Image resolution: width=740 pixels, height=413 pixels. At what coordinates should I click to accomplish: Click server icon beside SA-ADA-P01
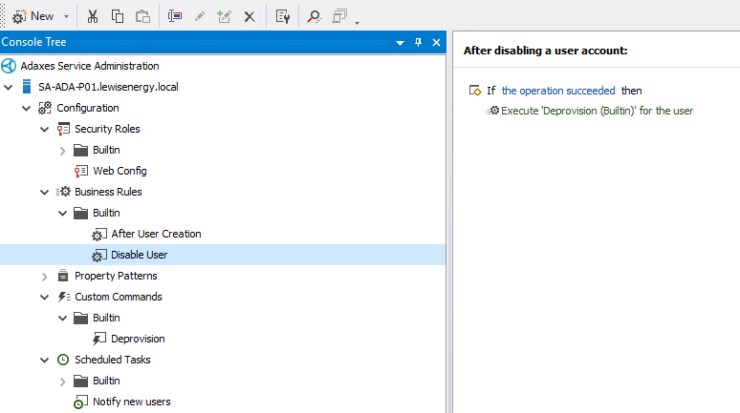click(27, 86)
